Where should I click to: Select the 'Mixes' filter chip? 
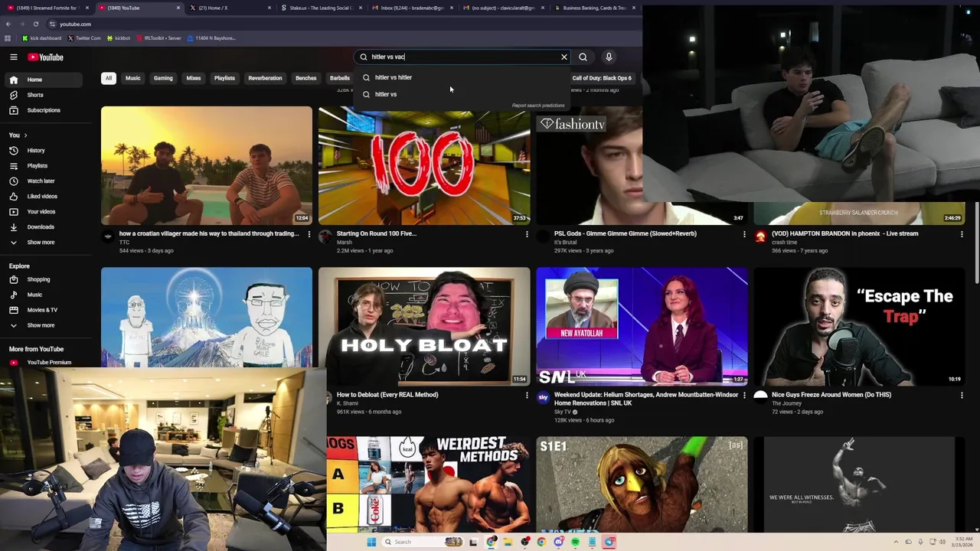click(194, 78)
